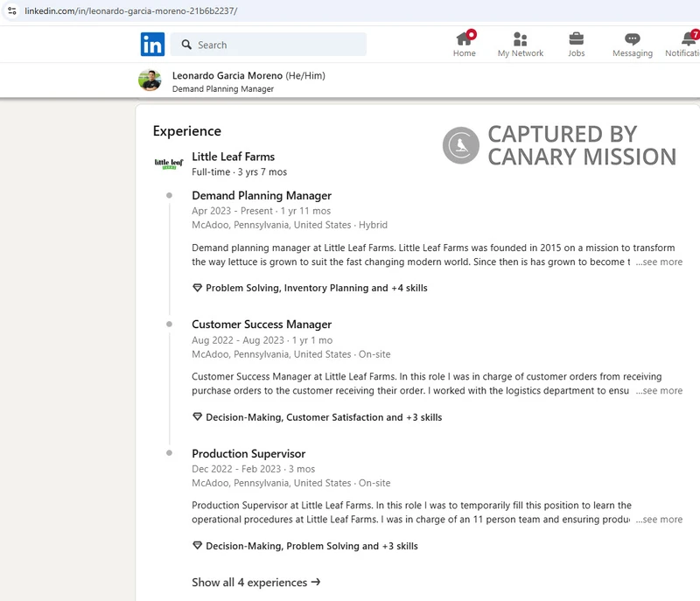700x601 pixels.
Task: Open Little Leaf Farms company link
Action: (233, 157)
